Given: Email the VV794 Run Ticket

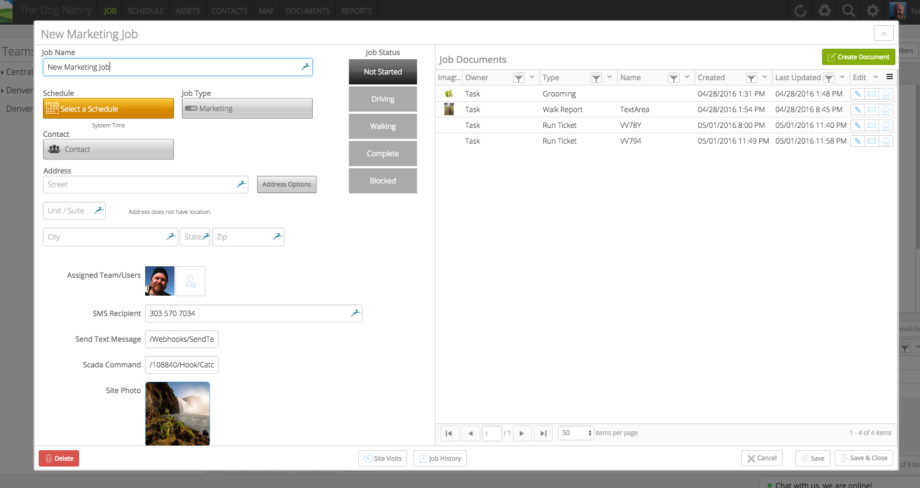Looking at the screenshot, I should pos(871,141).
